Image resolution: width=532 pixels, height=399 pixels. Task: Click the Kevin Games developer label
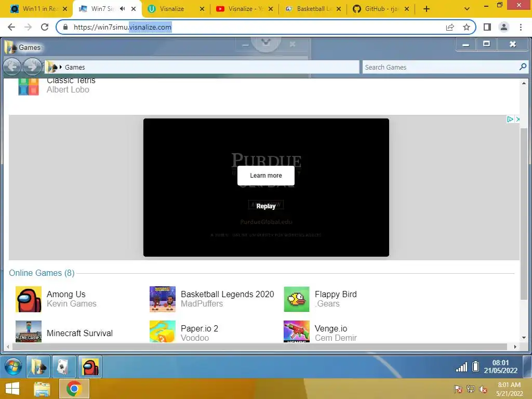72,303
